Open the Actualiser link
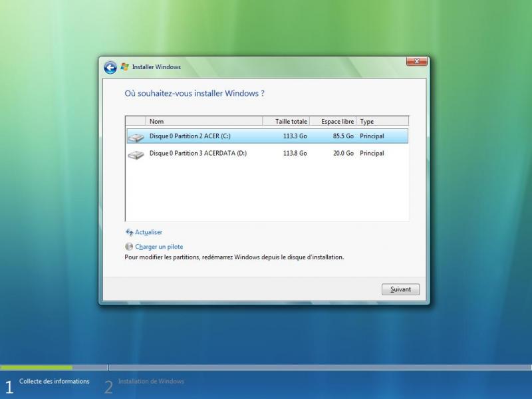The width and height of the screenshot is (532, 399). click(148, 232)
